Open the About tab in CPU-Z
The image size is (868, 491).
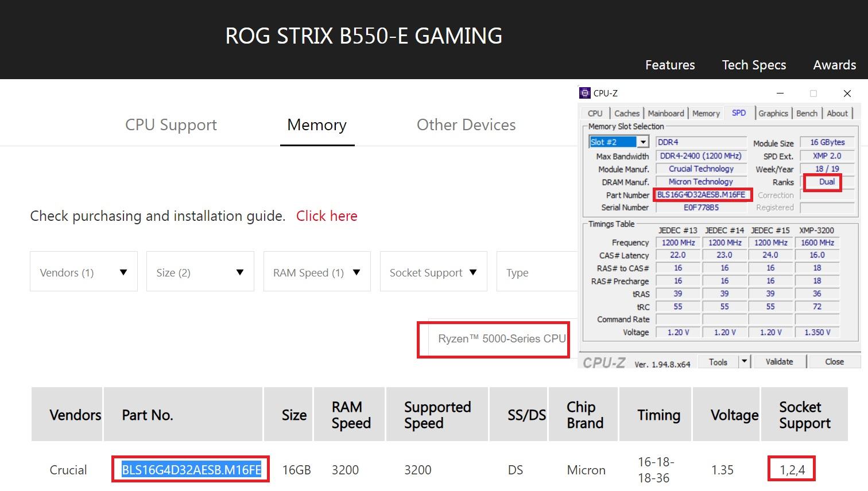click(x=837, y=114)
